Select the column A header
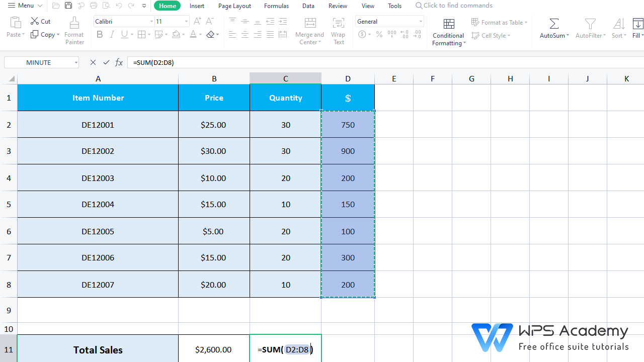This screenshot has height=362, width=644. coord(98,78)
